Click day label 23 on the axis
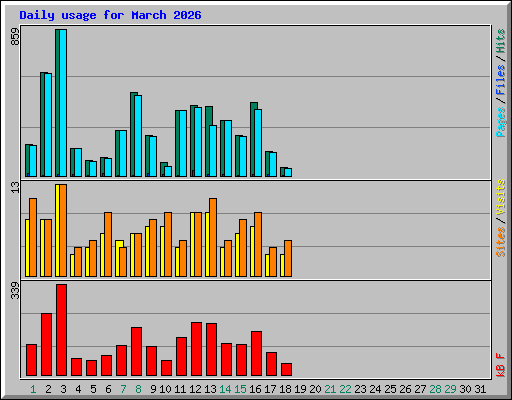This screenshot has height=400, width=512. (360, 389)
